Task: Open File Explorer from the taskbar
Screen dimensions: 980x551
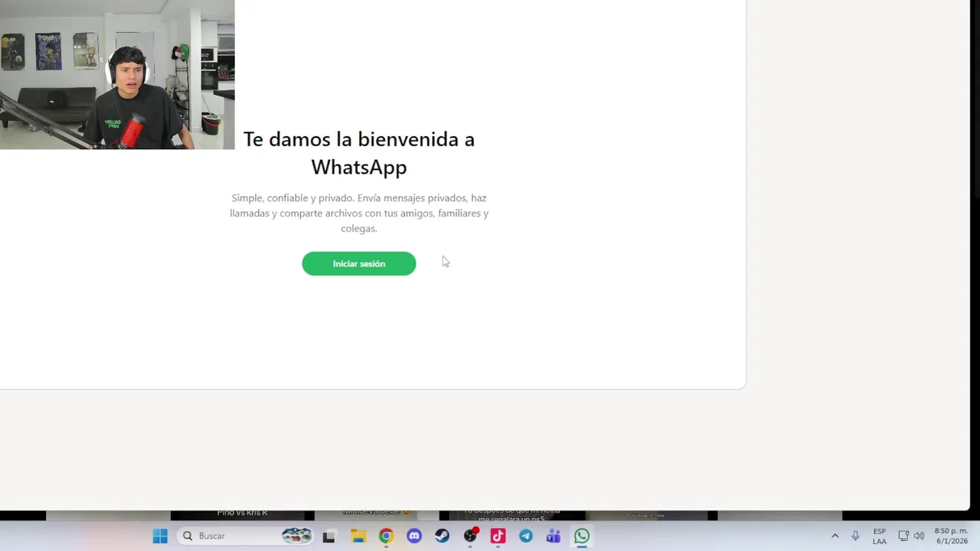Action: click(x=358, y=536)
